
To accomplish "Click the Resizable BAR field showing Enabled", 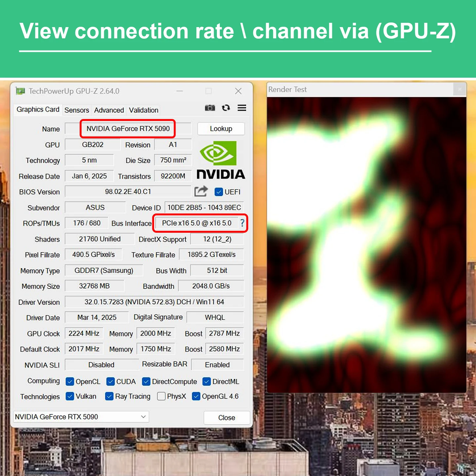I will click(217, 364).
